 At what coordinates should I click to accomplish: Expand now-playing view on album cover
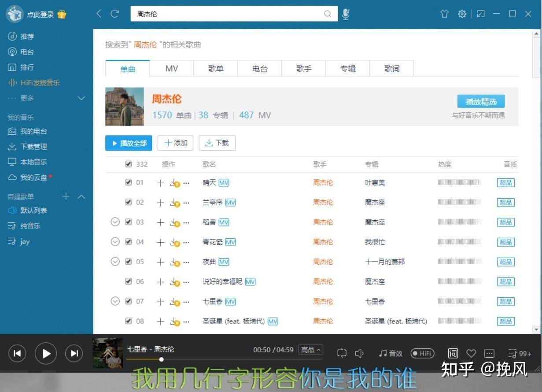pyautogui.click(x=108, y=353)
